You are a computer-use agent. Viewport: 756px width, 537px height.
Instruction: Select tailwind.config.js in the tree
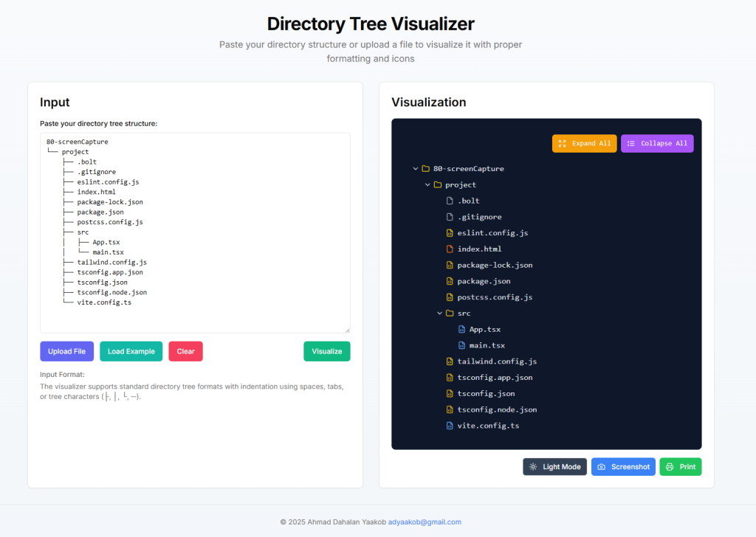(x=496, y=361)
